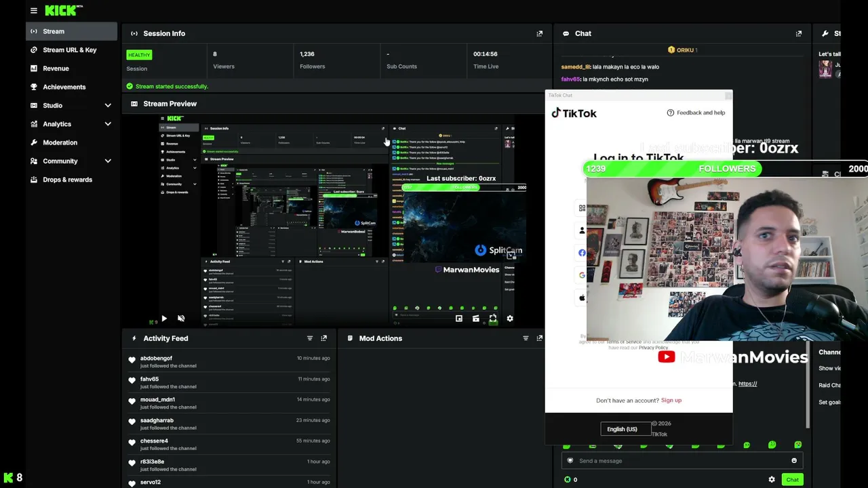Click Sign up in the TikTok window

671,401
